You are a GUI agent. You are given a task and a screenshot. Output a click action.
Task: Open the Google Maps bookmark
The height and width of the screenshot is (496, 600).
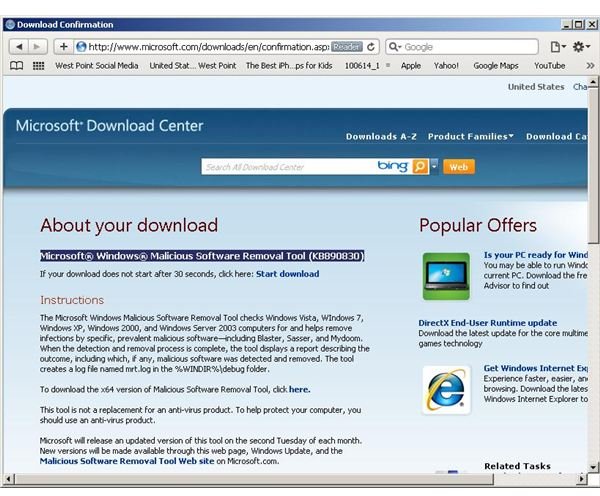(x=496, y=66)
